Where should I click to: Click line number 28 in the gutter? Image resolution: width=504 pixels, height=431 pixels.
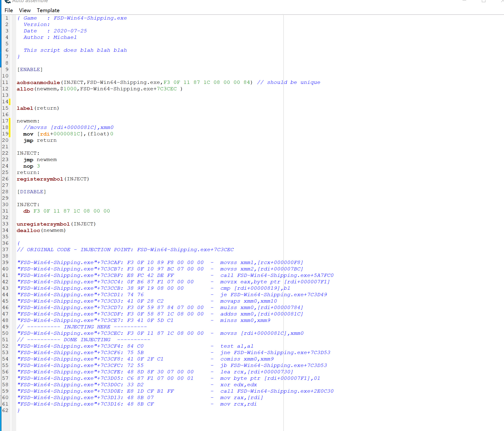(x=5, y=192)
